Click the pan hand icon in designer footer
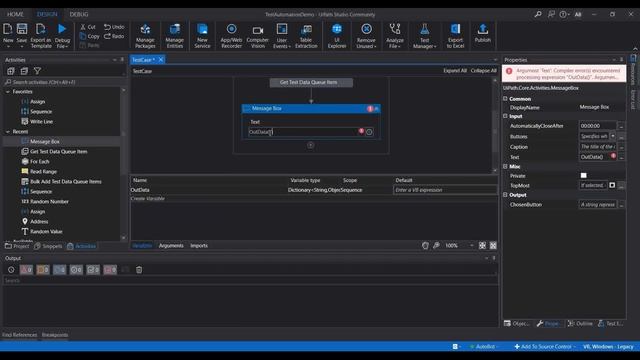The image size is (640, 360). (425, 245)
